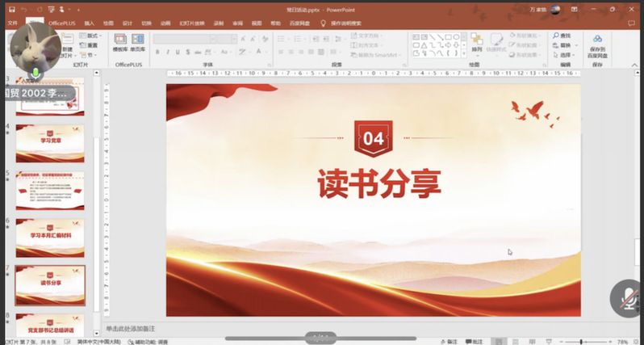This screenshot has height=345, width=644.
Task: Open the 单页库 single page library
Action: click(137, 43)
